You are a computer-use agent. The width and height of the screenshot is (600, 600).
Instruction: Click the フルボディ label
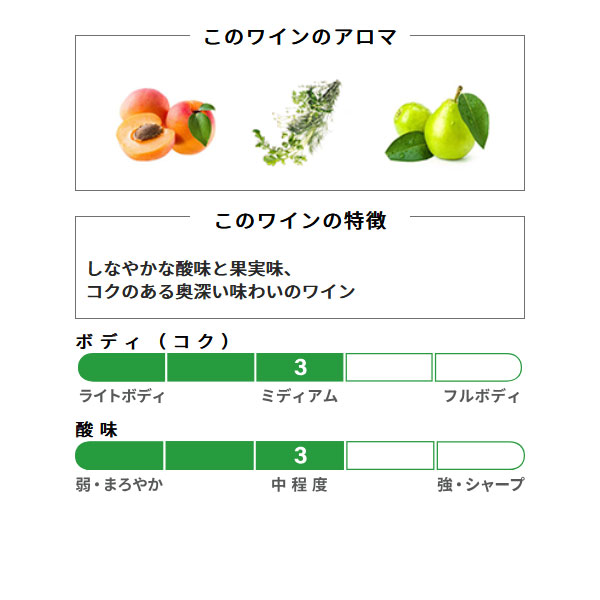[482, 396]
